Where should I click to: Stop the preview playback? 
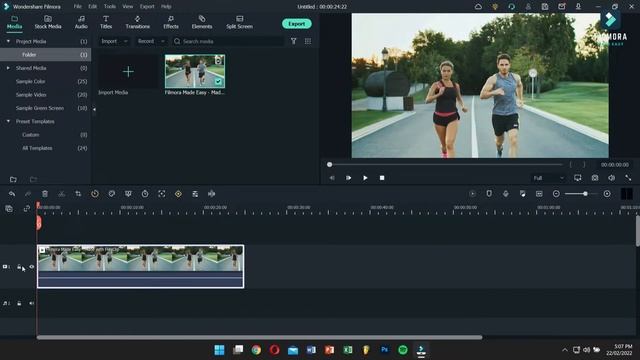click(x=382, y=178)
